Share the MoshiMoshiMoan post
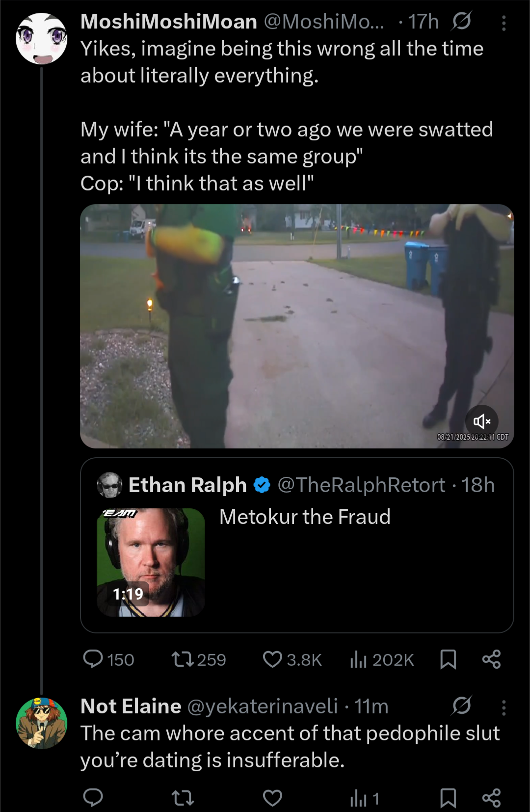The image size is (530, 812). 491,659
